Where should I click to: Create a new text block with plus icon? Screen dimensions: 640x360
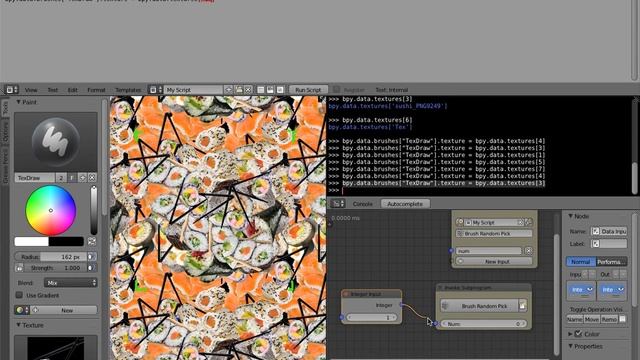[x=228, y=90]
